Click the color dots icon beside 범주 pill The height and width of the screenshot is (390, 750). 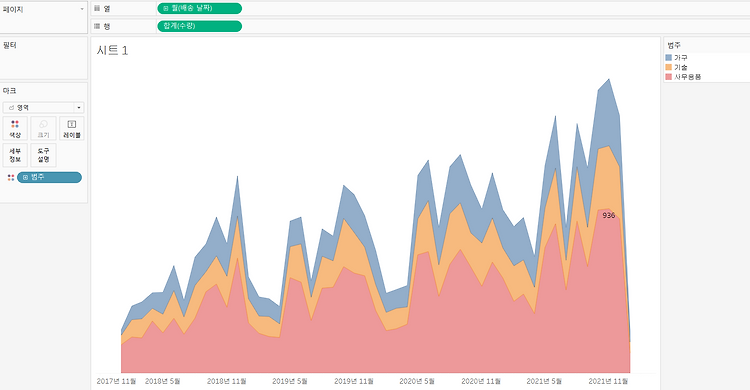[11, 178]
